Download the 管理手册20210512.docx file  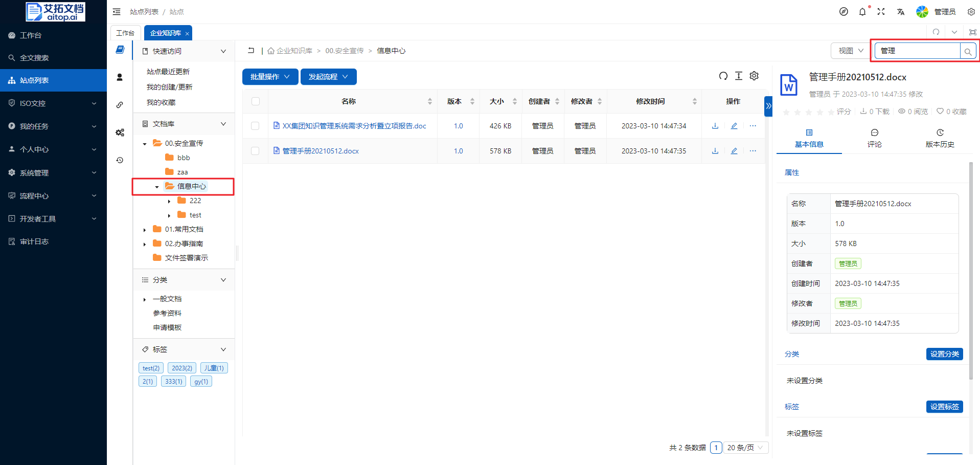click(x=715, y=151)
